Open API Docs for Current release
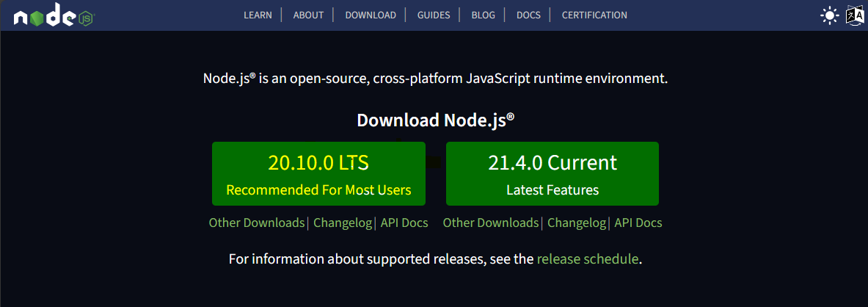Viewport: 868px width, 307px height. pos(638,223)
